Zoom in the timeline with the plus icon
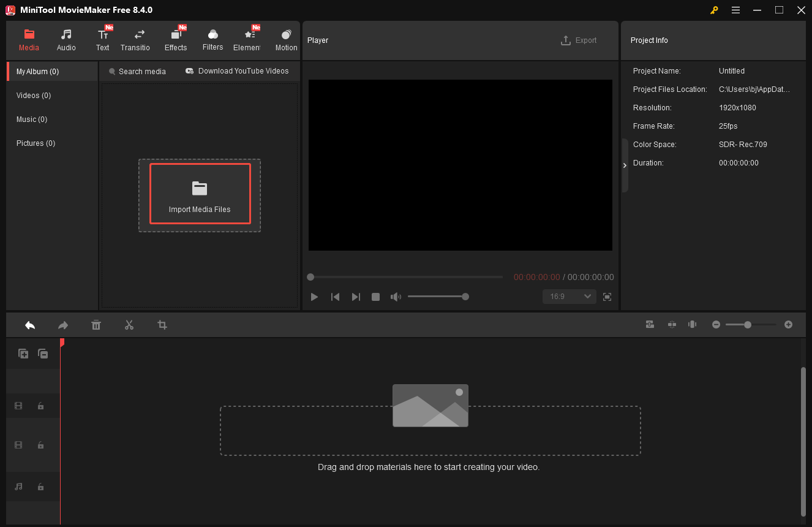The image size is (812, 527). click(789, 324)
